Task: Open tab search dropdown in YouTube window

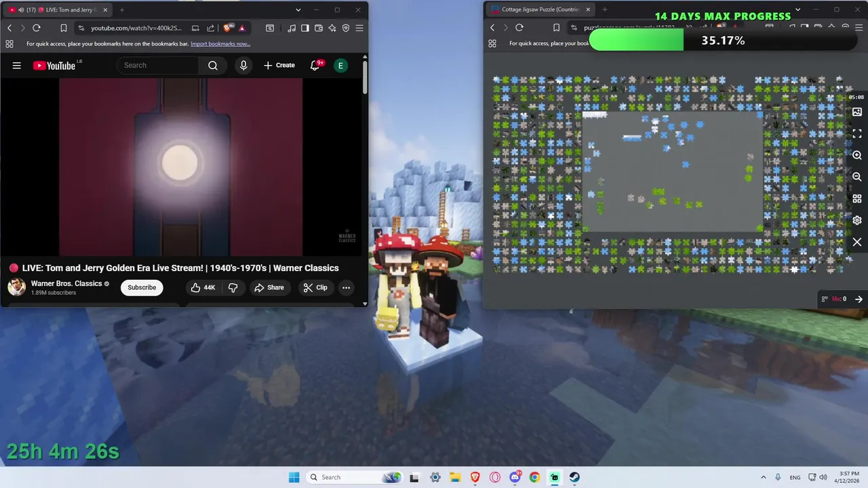Action: tap(298, 10)
